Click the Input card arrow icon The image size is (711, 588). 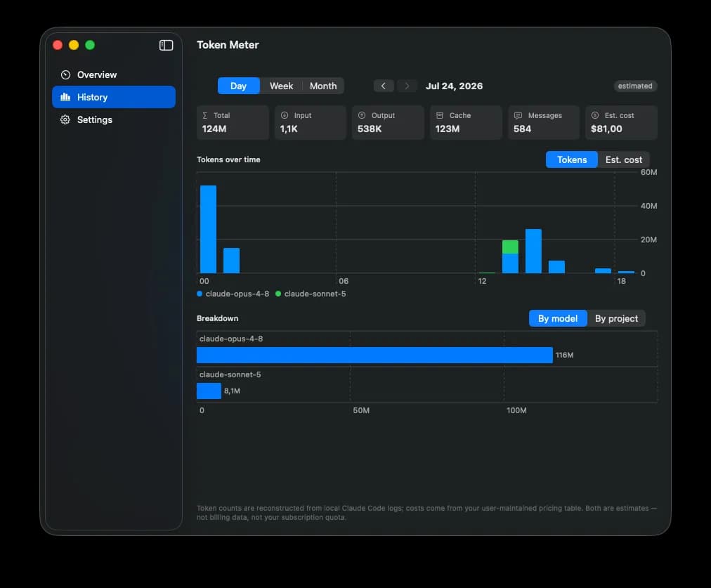pyautogui.click(x=285, y=116)
